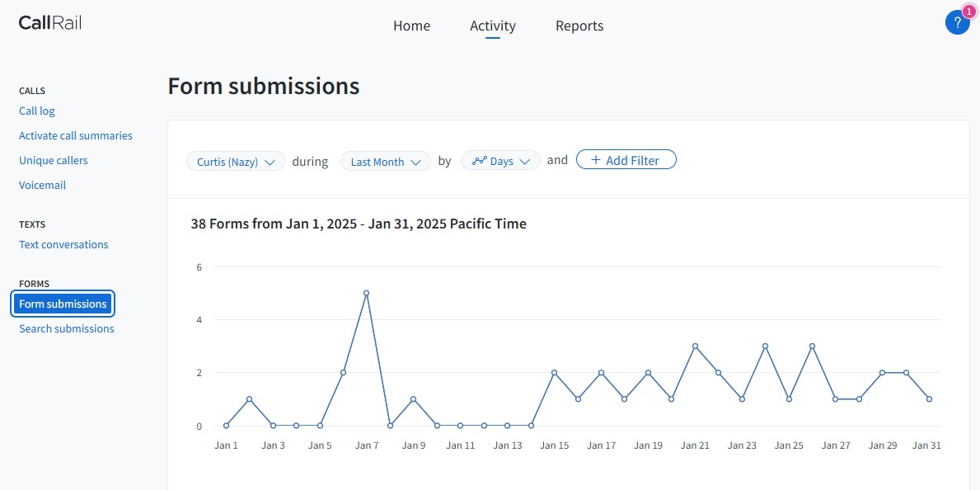Go to the Home tab
980x490 pixels.
(411, 26)
